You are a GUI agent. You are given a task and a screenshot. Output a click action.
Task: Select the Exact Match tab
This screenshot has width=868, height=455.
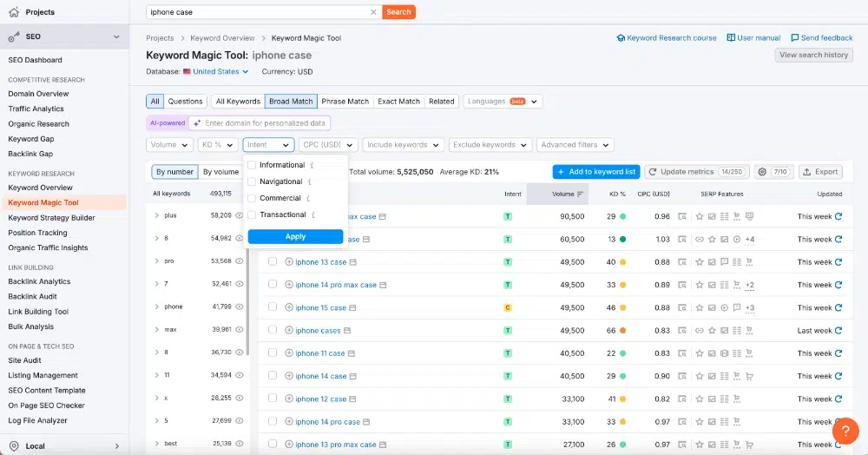coord(398,102)
